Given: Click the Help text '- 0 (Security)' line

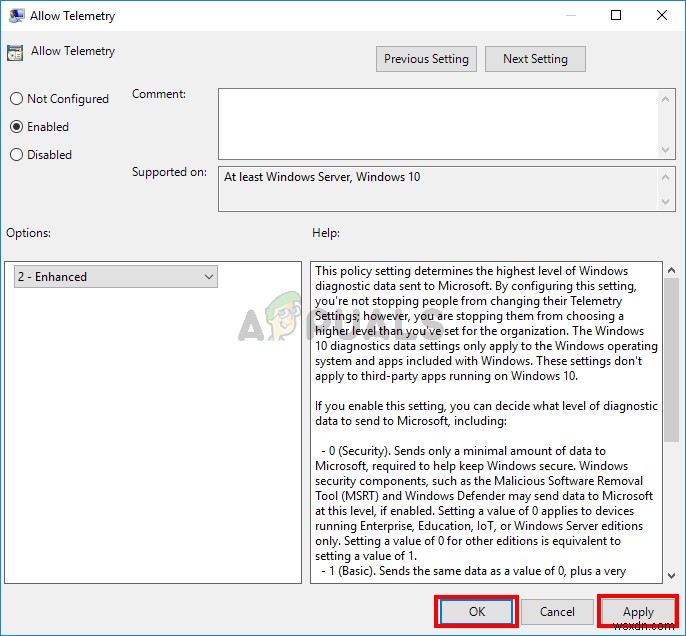Looking at the screenshot, I should click(463, 451).
